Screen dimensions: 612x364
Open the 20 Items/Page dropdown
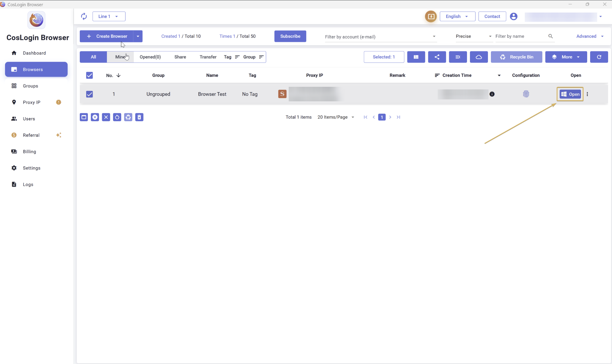coord(336,117)
